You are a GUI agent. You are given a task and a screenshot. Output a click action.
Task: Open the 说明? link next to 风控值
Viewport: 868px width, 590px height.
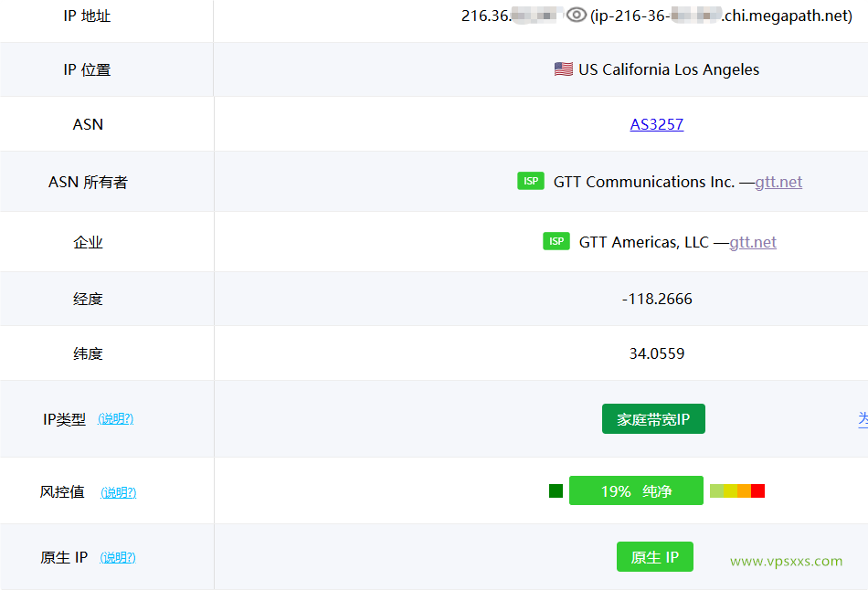[120, 491]
